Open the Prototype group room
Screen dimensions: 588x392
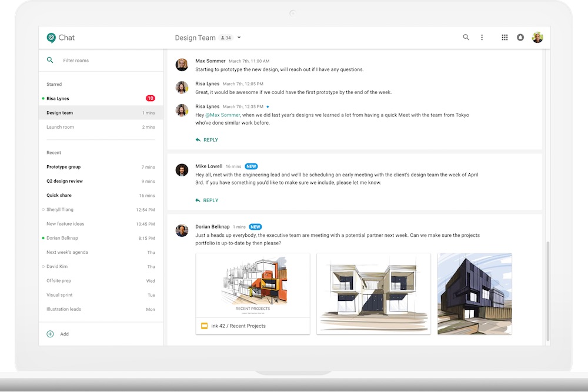(64, 167)
